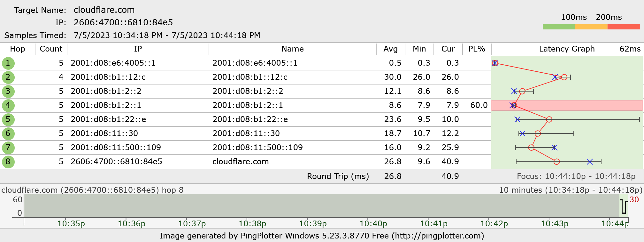Screen dimensions: 644x242
Task: Select IP cell 2001:d08:b1:22::e
Action: pos(108,119)
